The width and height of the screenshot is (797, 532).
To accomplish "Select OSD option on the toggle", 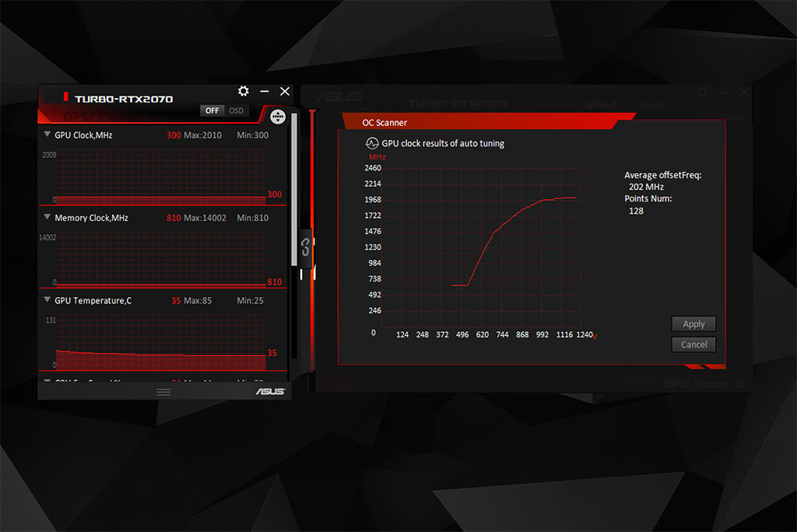I will click(x=237, y=110).
